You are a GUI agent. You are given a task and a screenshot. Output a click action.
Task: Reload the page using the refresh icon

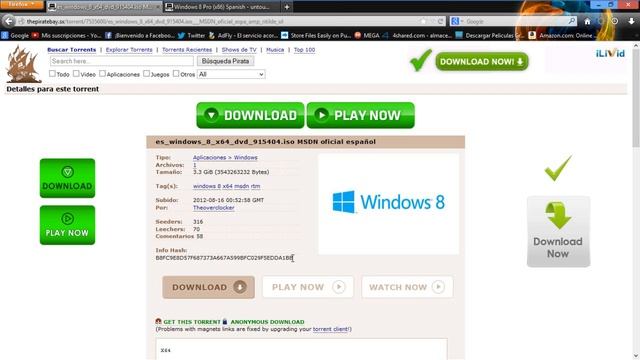pos(440,21)
